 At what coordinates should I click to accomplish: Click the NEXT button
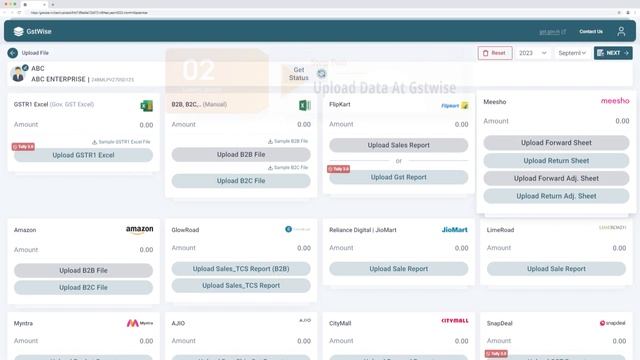tap(613, 53)
